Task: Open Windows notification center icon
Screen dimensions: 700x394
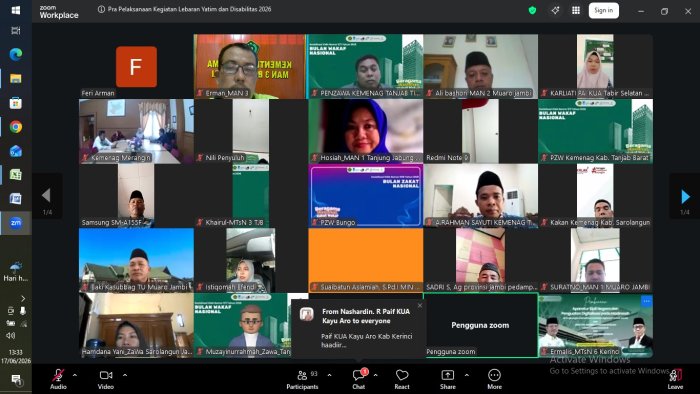Action: point(16,380)
